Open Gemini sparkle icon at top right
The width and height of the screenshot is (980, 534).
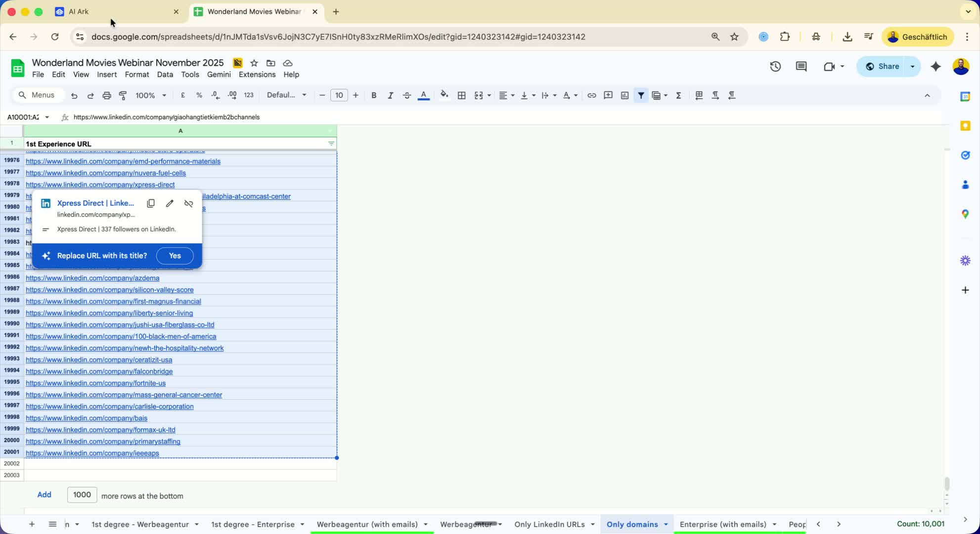(x=935, y=66)
